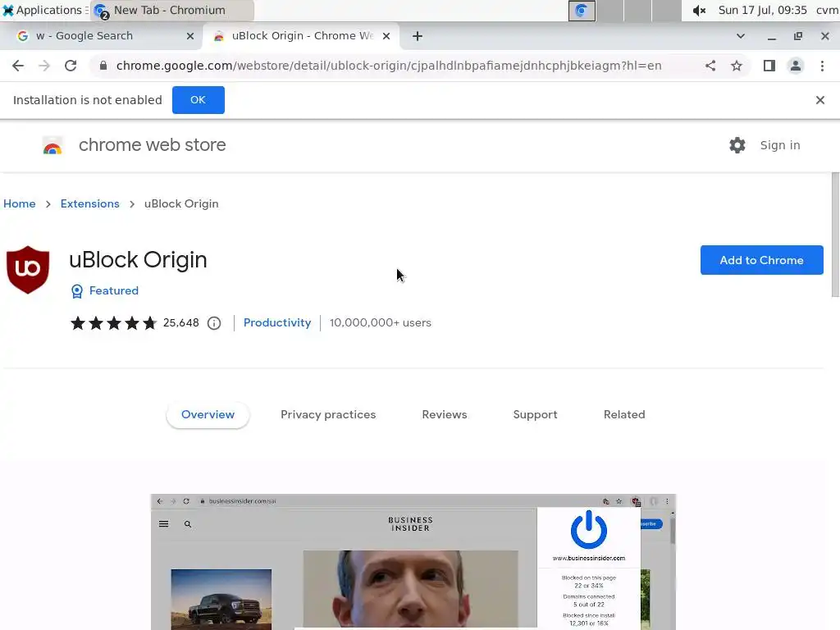Click the active workspace switcher box
The width and height of the screenshot is (840, 630).
[582, 11]
